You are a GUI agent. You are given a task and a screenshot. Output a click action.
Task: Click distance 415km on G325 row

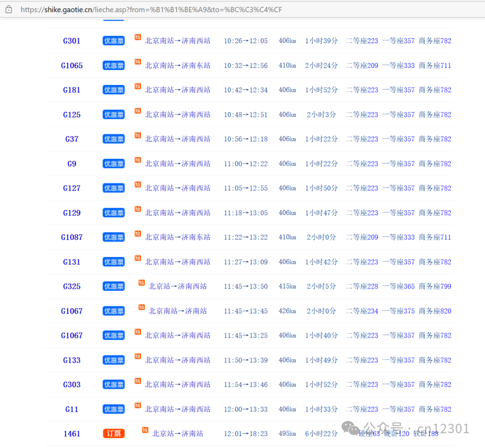point(287,287)
